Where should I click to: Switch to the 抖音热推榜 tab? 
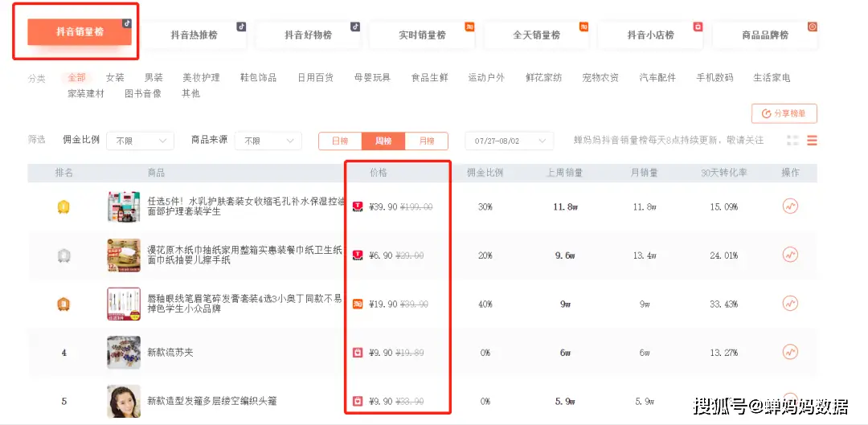tap(194, 35)
